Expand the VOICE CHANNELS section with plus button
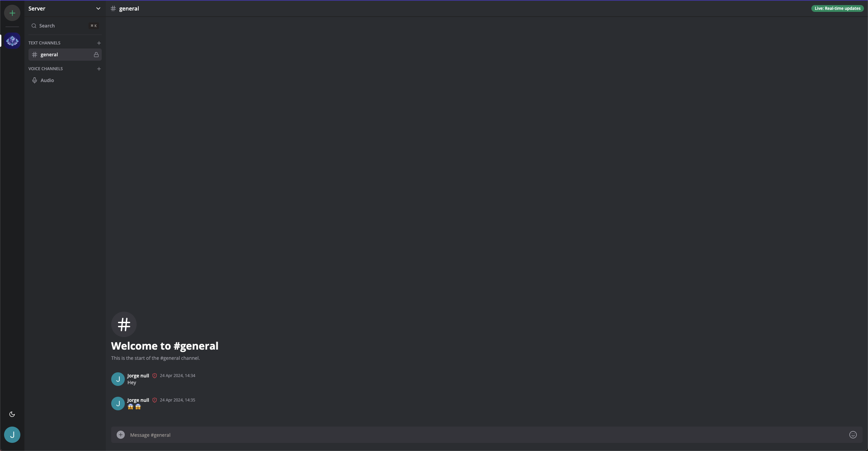The image size is (868, 451). tap(99, 69)
